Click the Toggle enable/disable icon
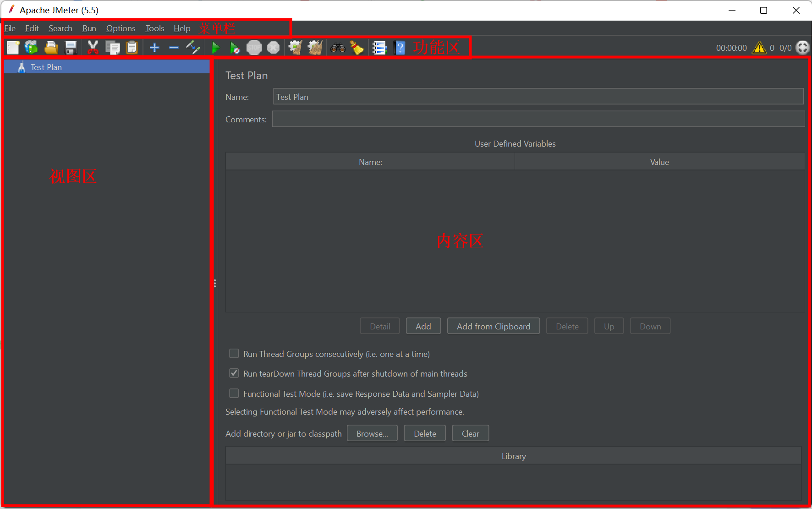 coord(193,47)
